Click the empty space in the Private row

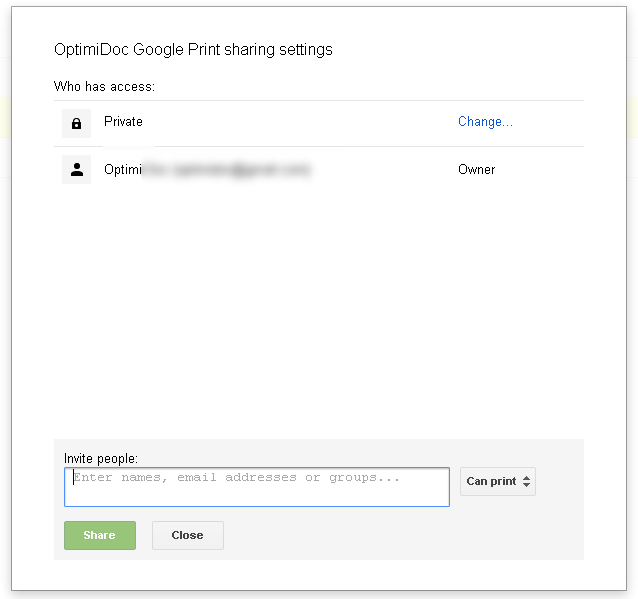(x=300, y=123)
